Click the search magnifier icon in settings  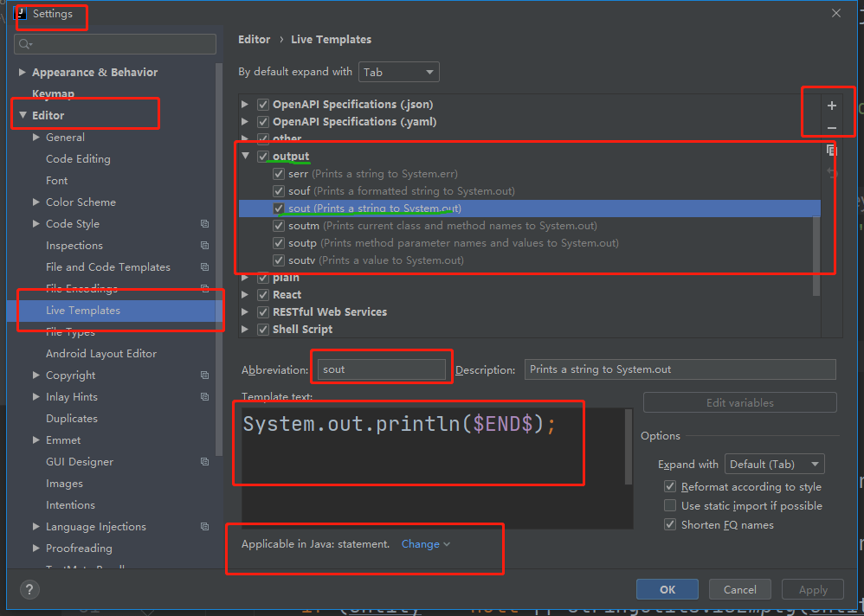[x=25, y=44]
